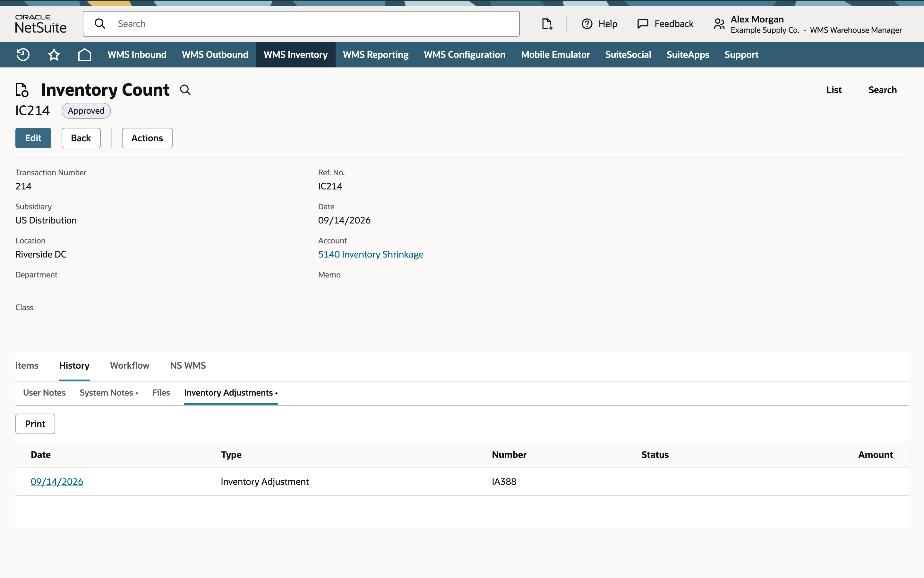Open the WMS Outbound menu
The height and width of the screenshot is (578, 924).
(x=215, y=55)
